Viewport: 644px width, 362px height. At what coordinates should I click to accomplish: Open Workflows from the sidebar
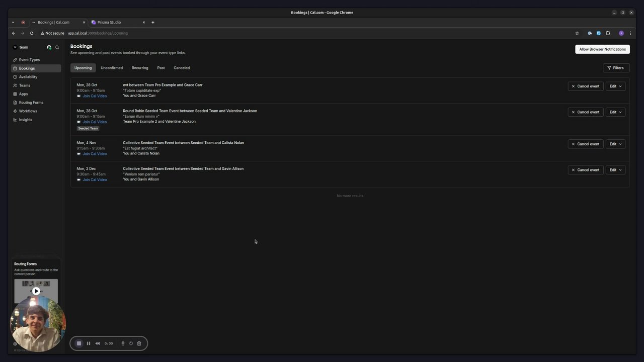(28, 111)
